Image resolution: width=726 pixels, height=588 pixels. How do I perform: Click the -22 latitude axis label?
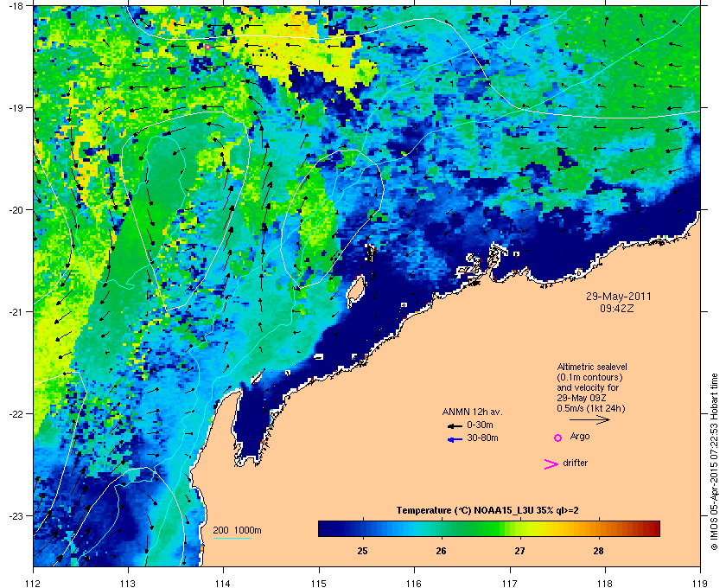(x=17, y=413)
